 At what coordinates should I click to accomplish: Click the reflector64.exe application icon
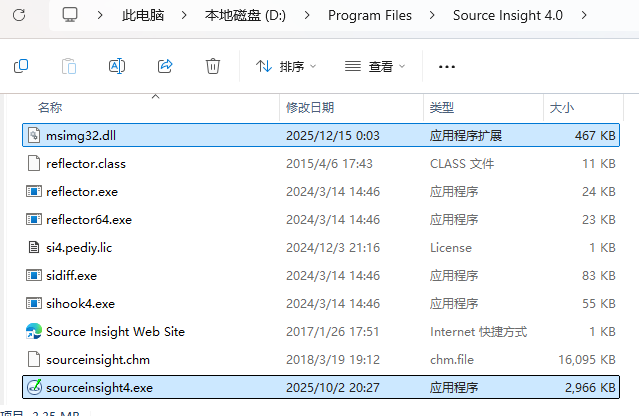[x=34, y=220]
